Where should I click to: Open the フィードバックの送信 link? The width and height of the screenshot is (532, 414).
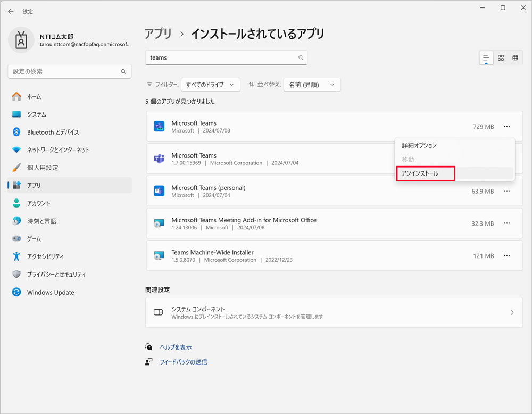pyautogui.click(x=184, y=362)
